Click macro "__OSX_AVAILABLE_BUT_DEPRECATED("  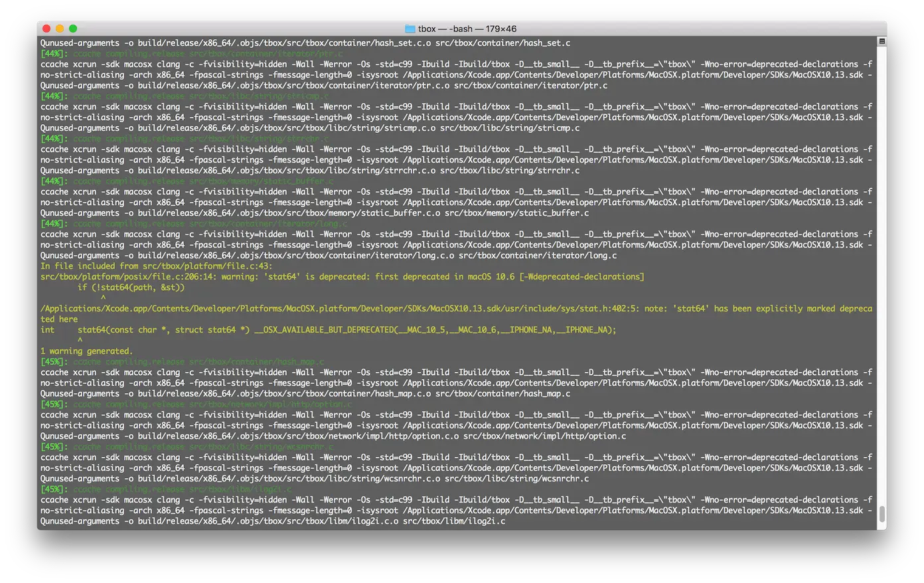point(326,330)
